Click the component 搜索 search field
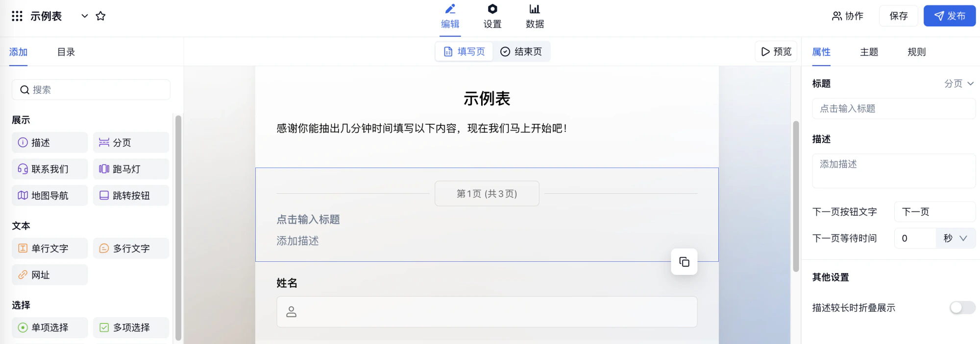This screenshot has width=980, height=344. click(x=91, y=90)
